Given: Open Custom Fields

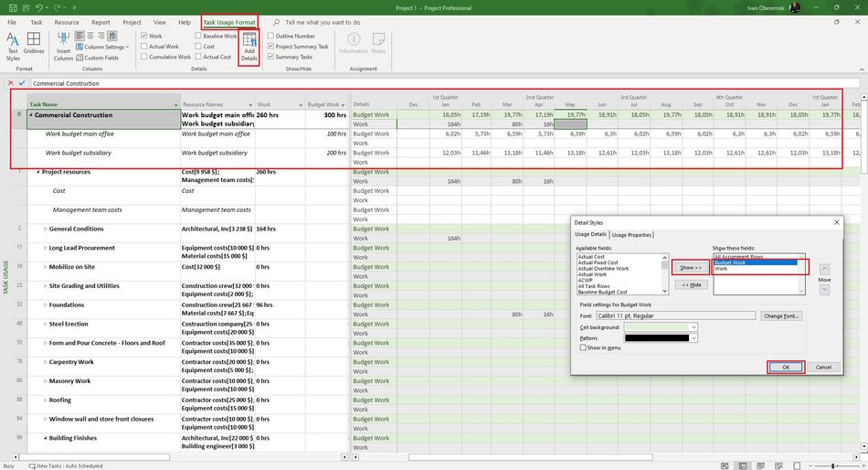Looking at the screenshot, I should coord(97,58).
